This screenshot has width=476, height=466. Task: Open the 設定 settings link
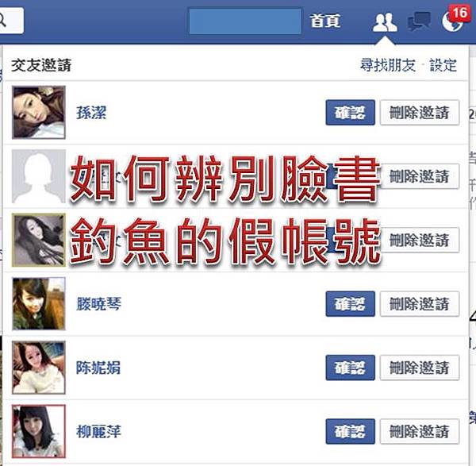coord(443,65)
